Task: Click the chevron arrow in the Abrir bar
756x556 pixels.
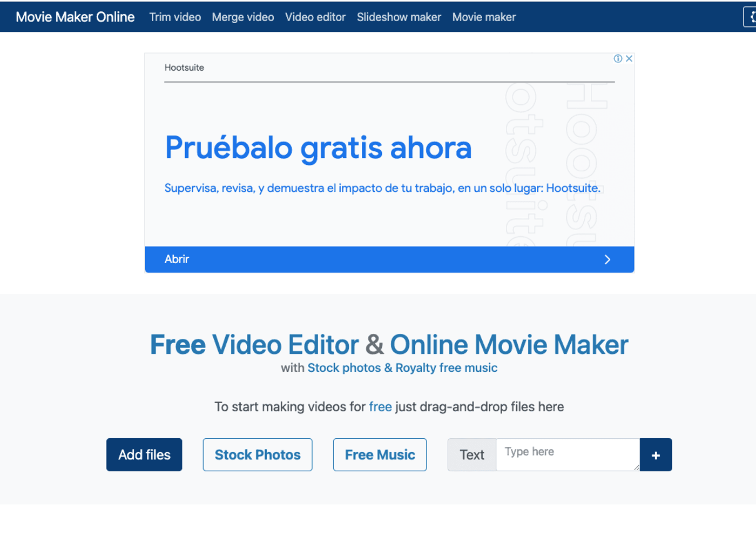Action: click(x=607, y=259)
